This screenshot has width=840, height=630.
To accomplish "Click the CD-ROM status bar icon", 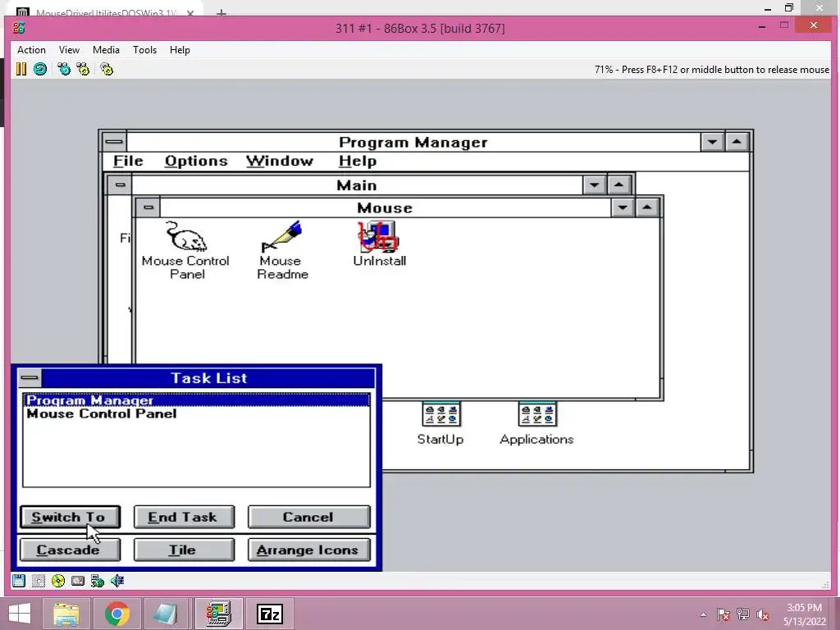I will 58,581.
